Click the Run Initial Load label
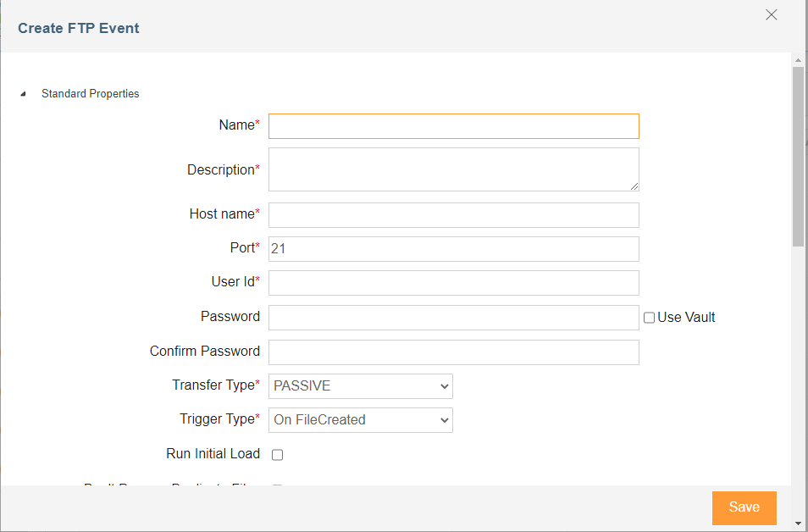 pyautogui.click(x=213, y=454)
